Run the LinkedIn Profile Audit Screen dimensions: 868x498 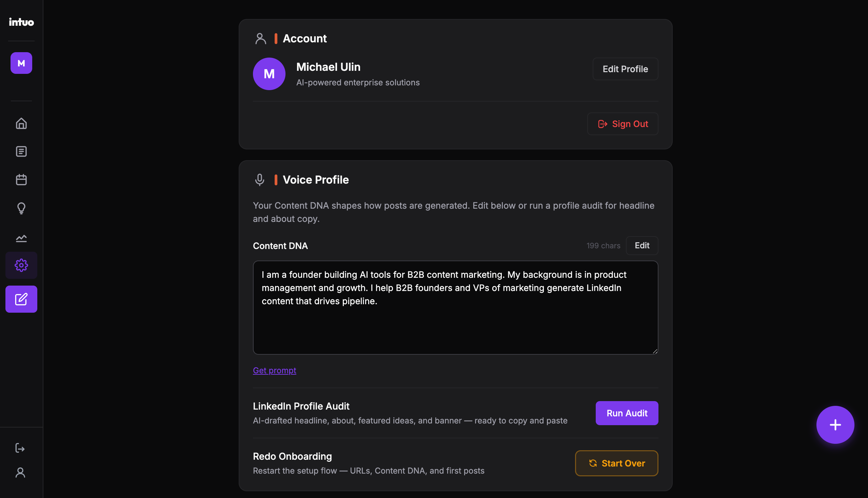pos(626,413)
